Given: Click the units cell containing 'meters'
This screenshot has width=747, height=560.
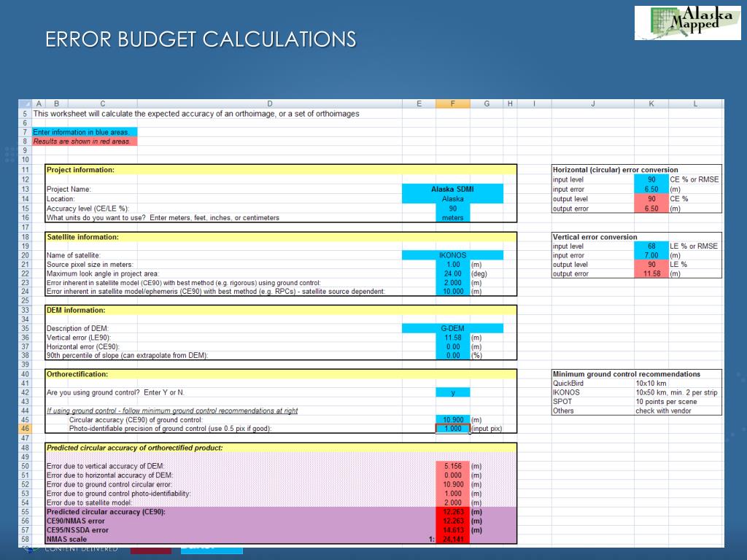Looking at the screenshot, I should coord(452,217).
